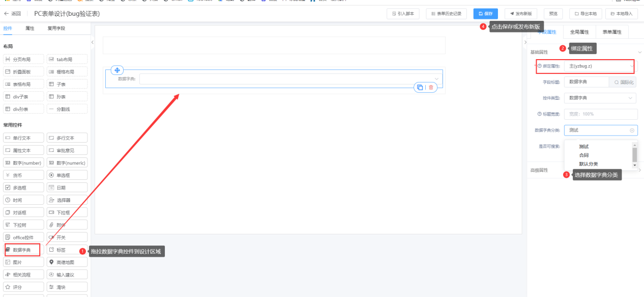Click the move handle on selected field
The width and height of the screenshot is (644, 297).
pos(116,70)
